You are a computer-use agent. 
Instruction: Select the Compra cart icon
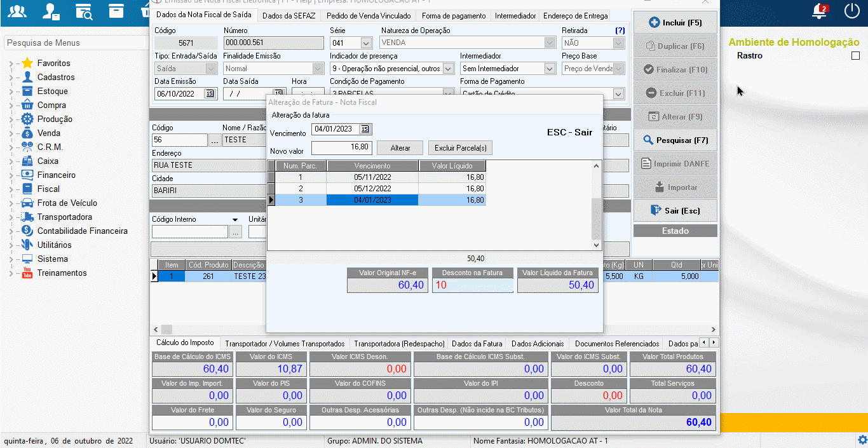click(27, 105)
